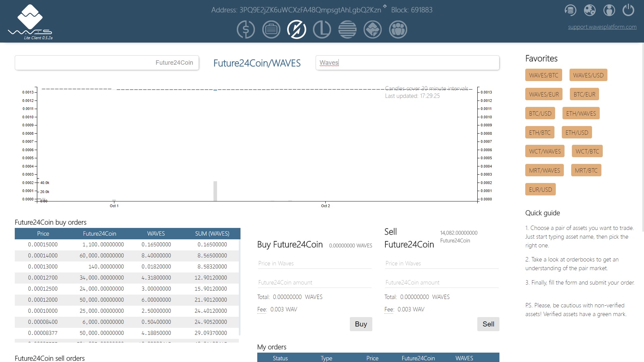Select the WCT/BTC favorite pair
The width and height of the screenshot is (644, 362).
coord(587,151)
